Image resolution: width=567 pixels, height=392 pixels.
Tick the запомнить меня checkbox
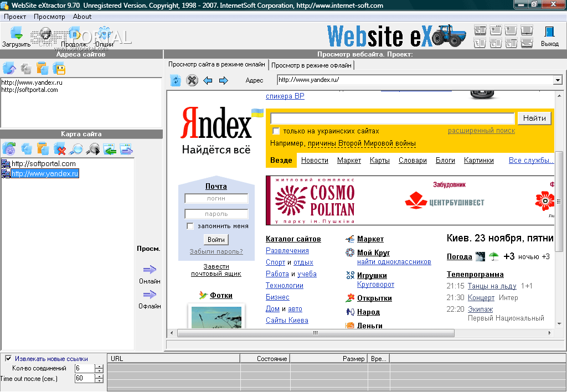pos(190,226)
